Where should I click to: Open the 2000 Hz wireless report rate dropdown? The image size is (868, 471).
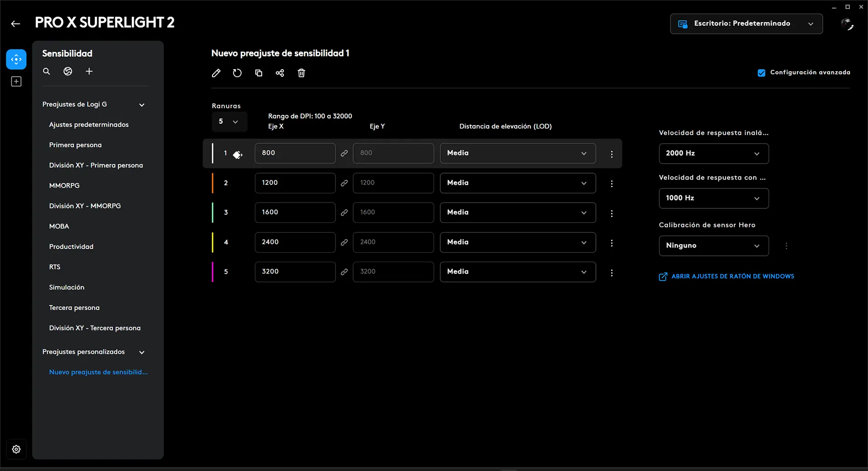tap(714, 153)
